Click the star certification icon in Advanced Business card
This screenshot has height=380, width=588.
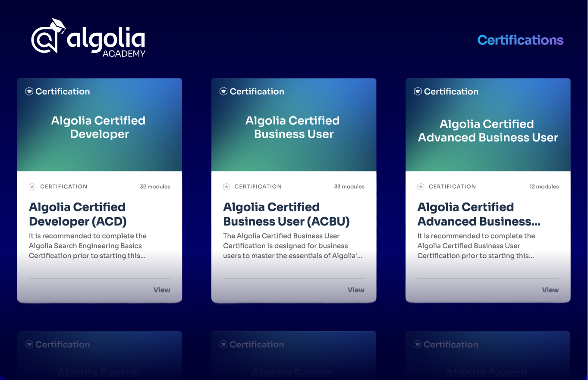[421, 187]
